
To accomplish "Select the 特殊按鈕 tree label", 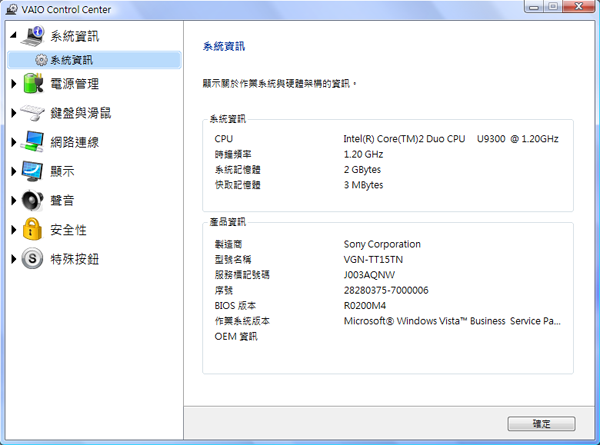I will (x=75, y=259).
